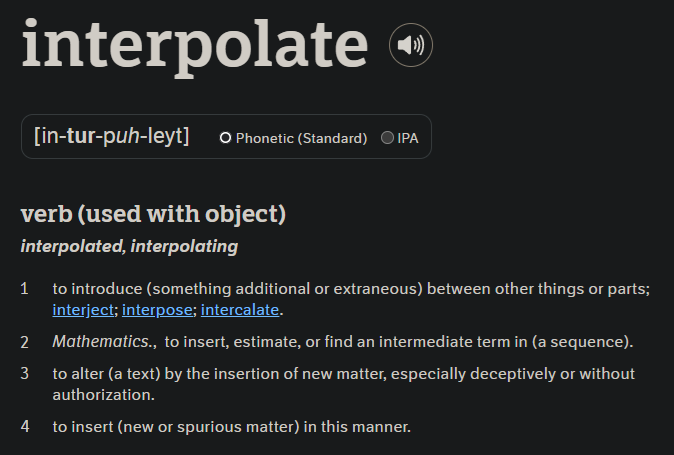Select the Phonetic (Standard) radio button
674x455 pixels.
coord(226,138)
